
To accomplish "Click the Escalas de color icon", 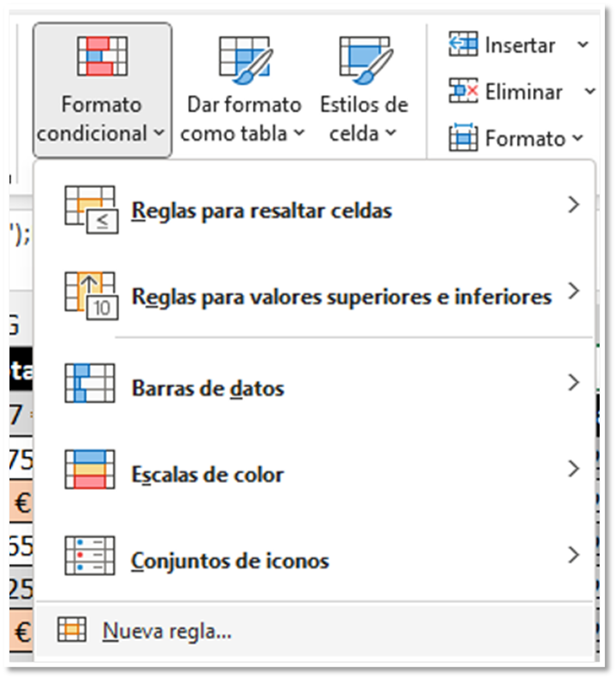I will [90, 469].
